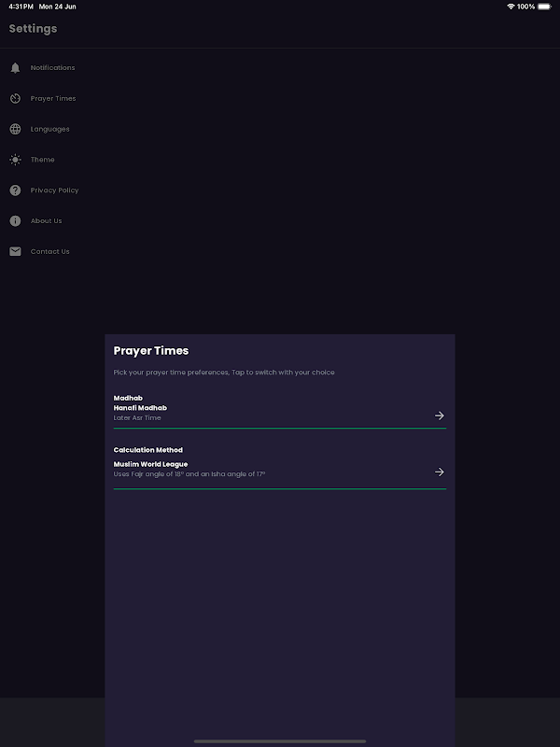Open the About Us page
Screen dimensions: 560x747
(46, 221)
